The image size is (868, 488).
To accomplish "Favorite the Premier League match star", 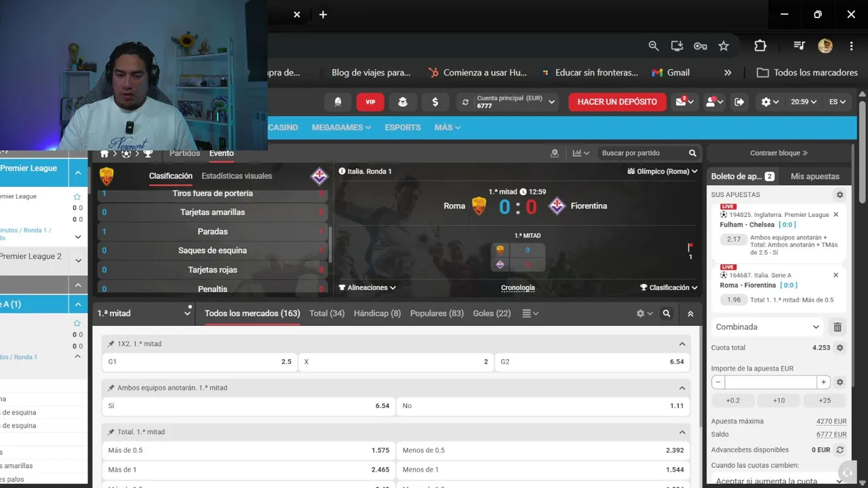I will coord(77,197).
